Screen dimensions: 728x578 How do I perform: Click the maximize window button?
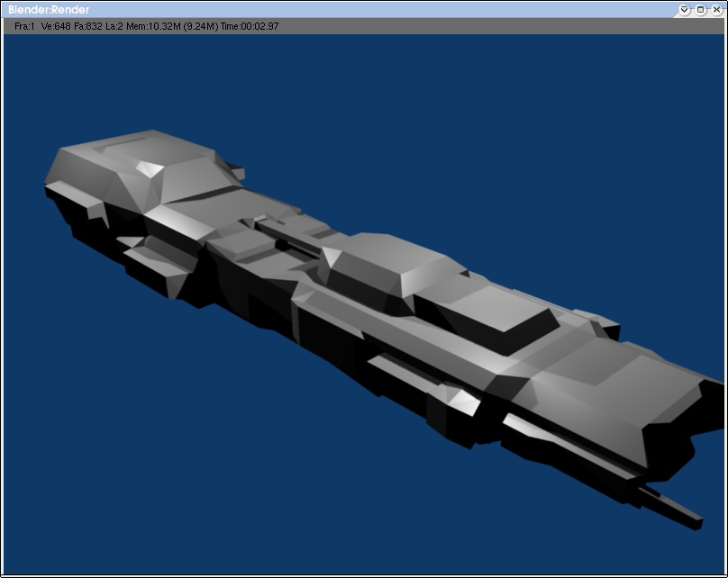(x=701, y=10)
